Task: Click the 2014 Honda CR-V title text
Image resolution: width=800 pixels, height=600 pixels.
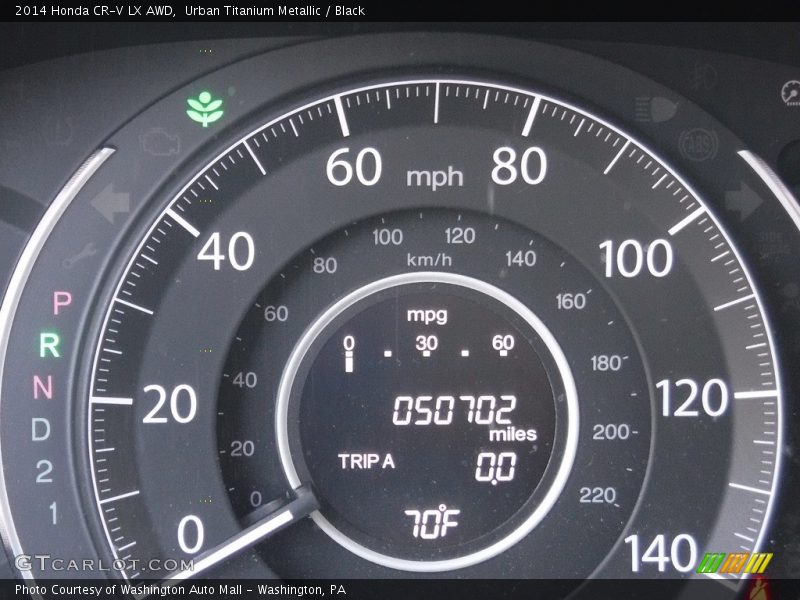Action: [x=95, y=10]
